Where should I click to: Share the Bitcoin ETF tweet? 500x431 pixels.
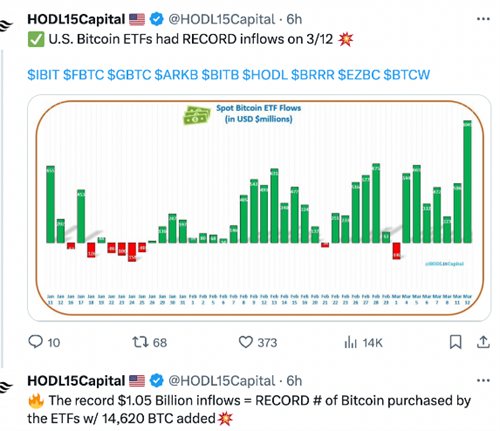click(x=483, y=342)
